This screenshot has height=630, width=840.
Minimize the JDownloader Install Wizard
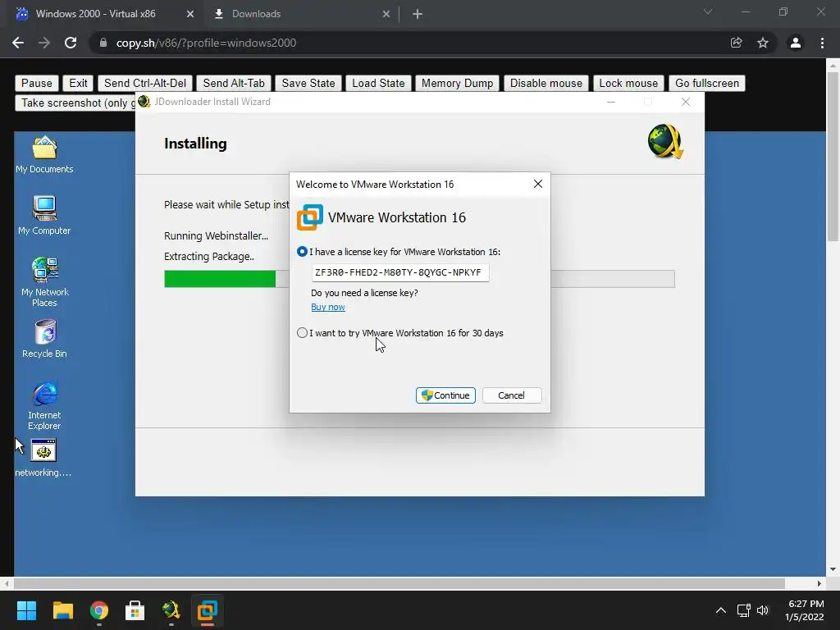[x=610, y=102]
